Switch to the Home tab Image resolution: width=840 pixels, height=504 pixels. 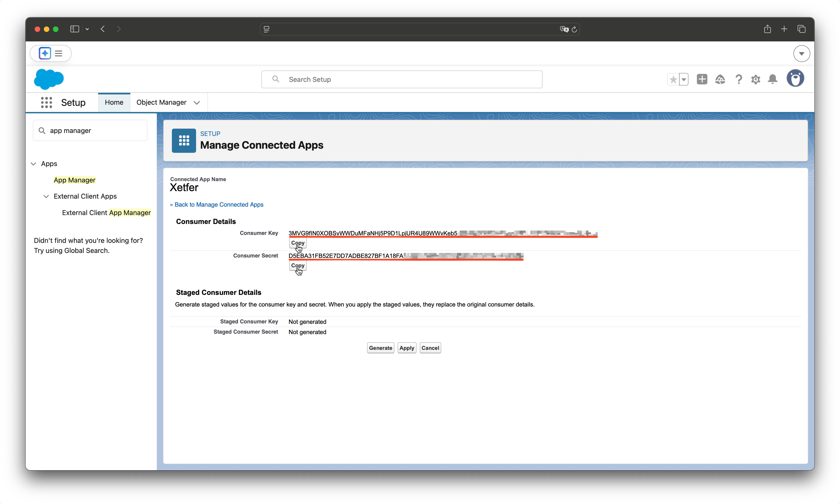coord(114,102)
